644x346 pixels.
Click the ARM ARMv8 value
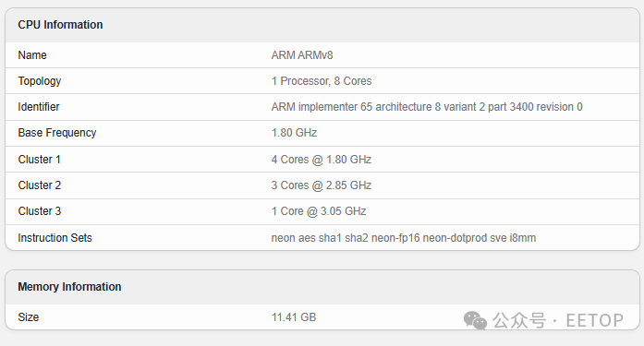[x=302, y=55]
